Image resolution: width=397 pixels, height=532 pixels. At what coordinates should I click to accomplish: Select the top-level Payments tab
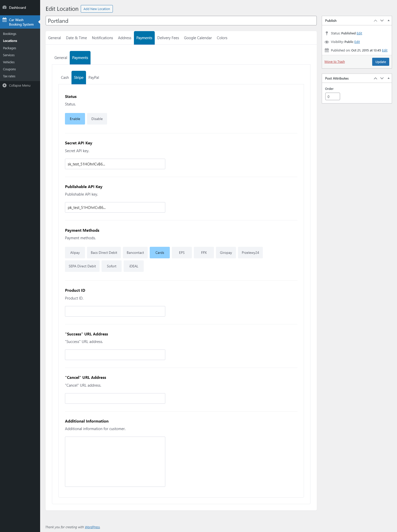click(144, 38)
